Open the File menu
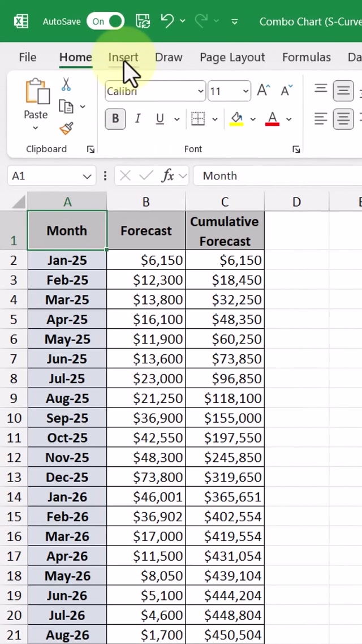Image resolution: width=362 pixels, height=644 pixels. pos(27,57)
